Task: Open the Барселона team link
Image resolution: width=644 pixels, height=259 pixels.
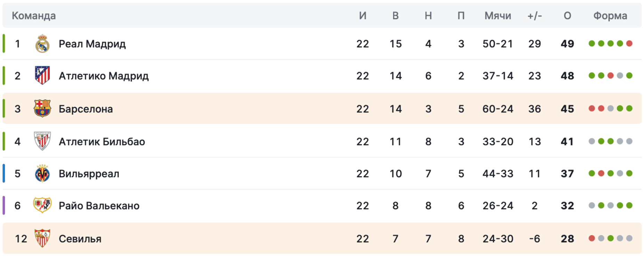Action: 86,109
